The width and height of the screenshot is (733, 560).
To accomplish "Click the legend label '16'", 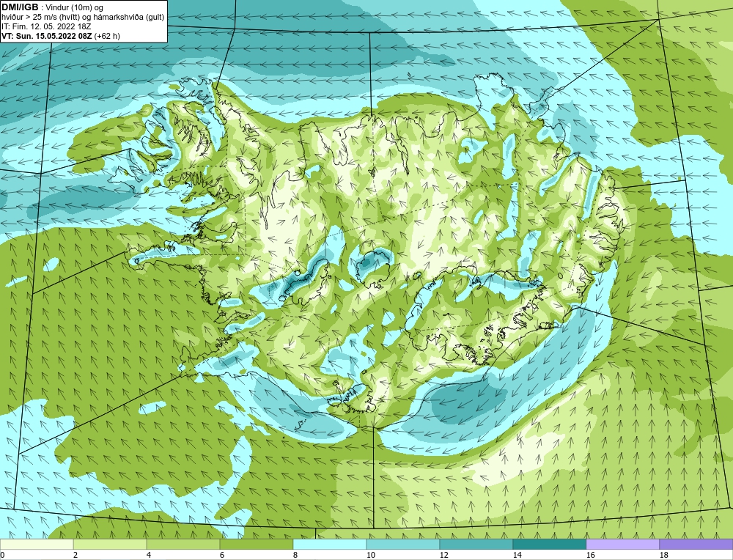I will (x=590, y=555).
